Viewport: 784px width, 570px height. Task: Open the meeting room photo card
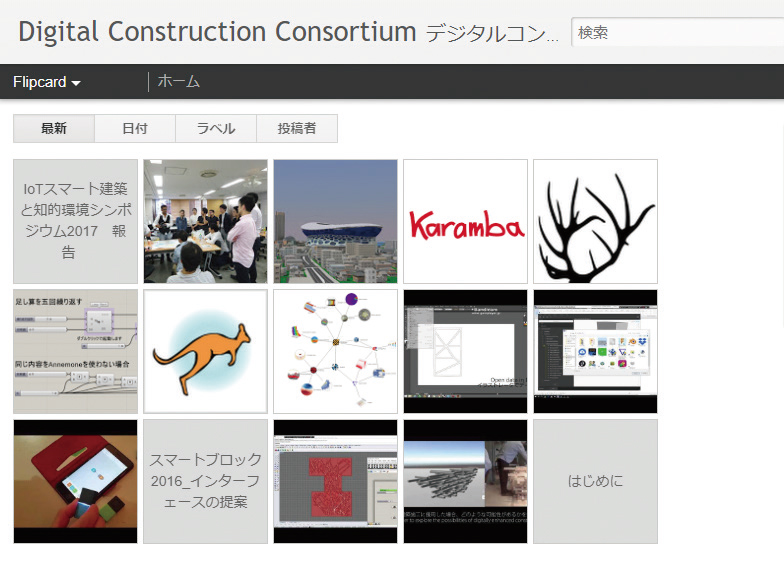(206, 222)
